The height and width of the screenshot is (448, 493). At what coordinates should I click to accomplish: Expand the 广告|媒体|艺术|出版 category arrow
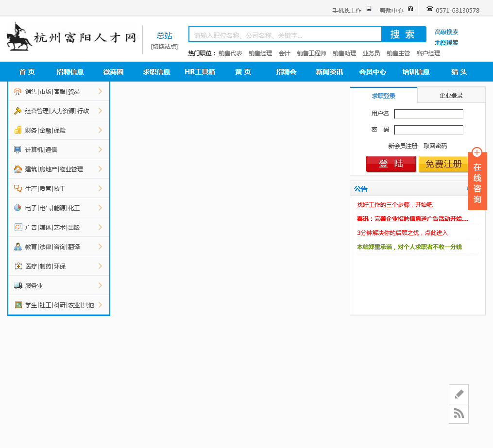coord(100,228)
